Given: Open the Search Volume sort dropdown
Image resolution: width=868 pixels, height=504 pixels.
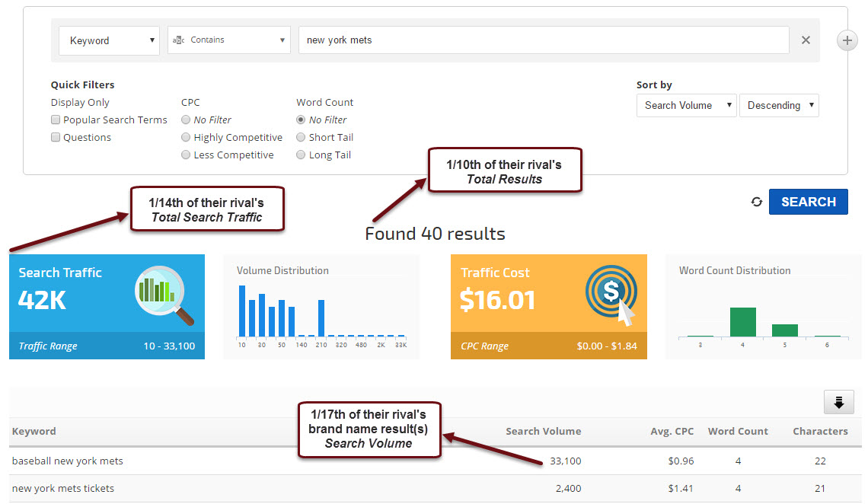Looking at the screenshot, I should click(x=686, y=106).
